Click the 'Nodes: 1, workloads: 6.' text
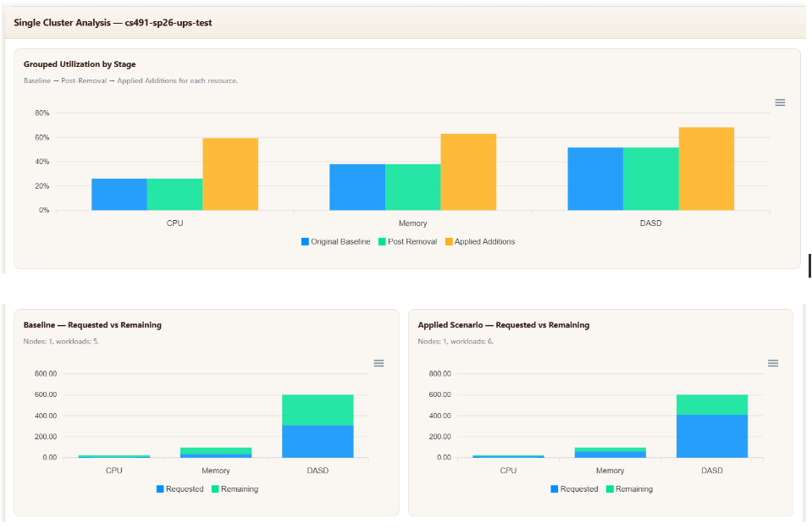The image size is (812, 529). coord(456,342)
